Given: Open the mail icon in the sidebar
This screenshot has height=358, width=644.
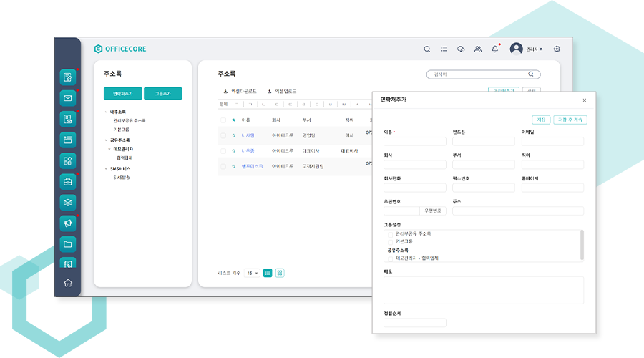Looking at the screenshot, I should (x=68, y=98).
